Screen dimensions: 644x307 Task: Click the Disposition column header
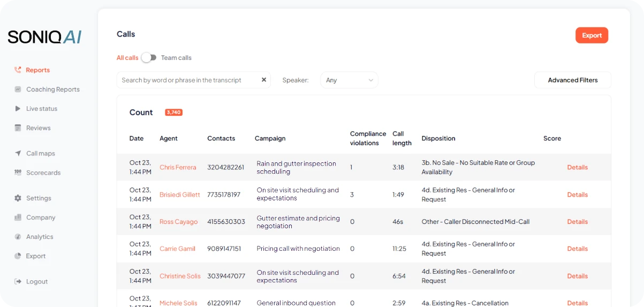click(438, 138)
